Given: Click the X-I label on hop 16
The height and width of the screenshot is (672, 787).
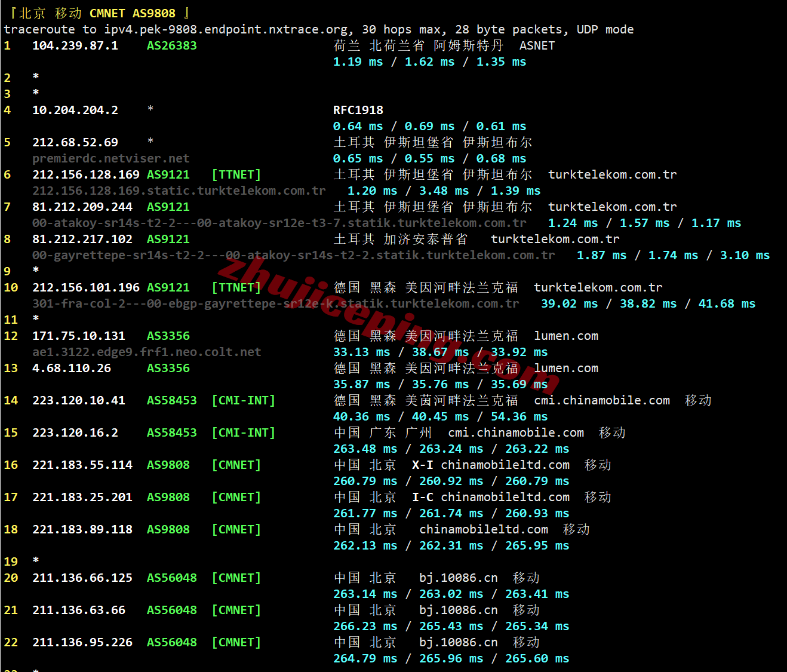Looking at the screenshot, I should click(423, 465).
